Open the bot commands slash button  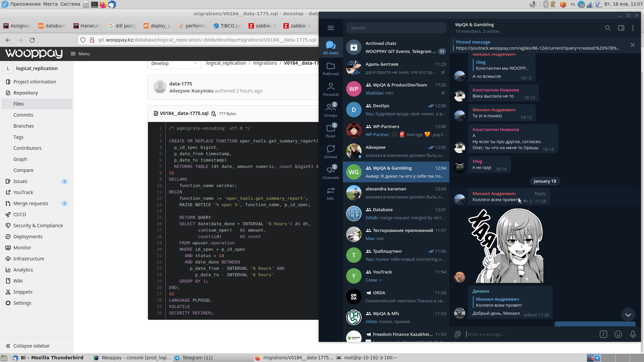(x=603, y=334)
